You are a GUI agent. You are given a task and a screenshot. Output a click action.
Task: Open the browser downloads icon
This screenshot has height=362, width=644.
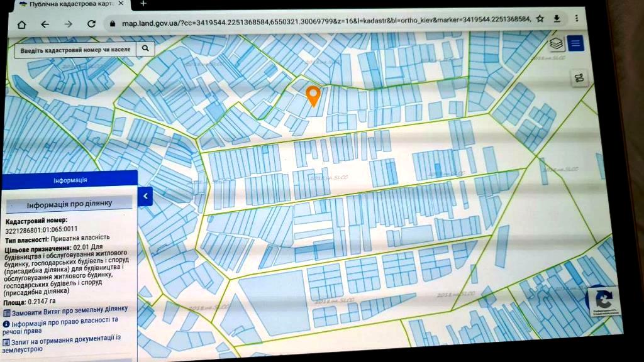(x=557, y=19)
